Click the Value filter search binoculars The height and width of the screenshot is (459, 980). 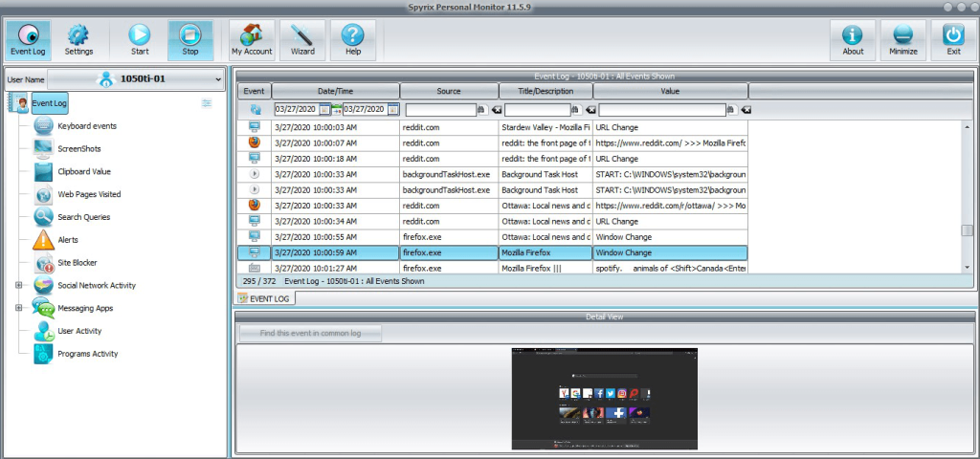tap(731, 110)
